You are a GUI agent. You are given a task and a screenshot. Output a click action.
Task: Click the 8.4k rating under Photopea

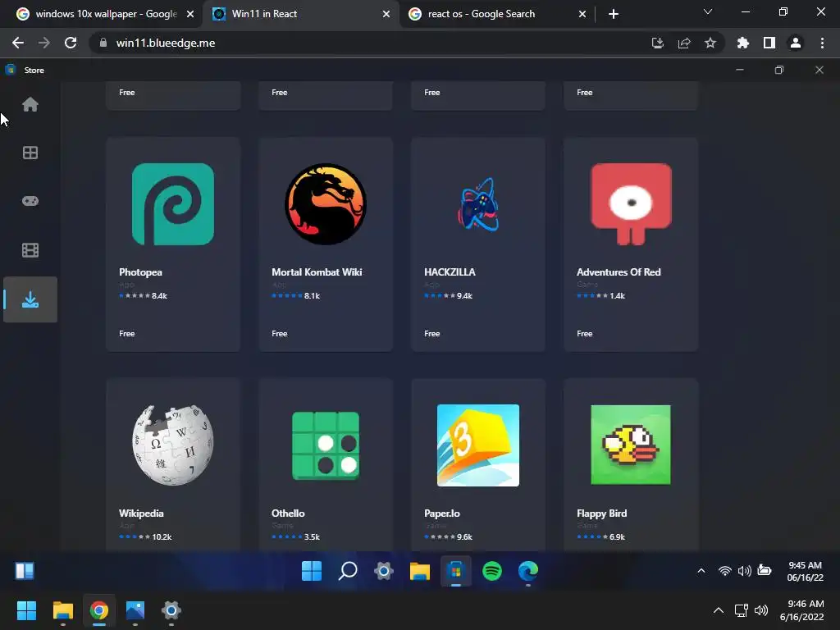pos(160,295)
